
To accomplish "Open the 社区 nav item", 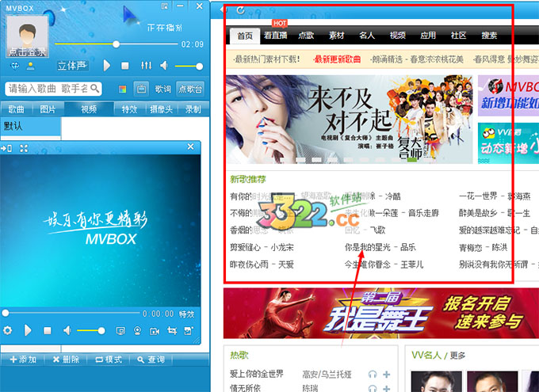I will [459, 35].
